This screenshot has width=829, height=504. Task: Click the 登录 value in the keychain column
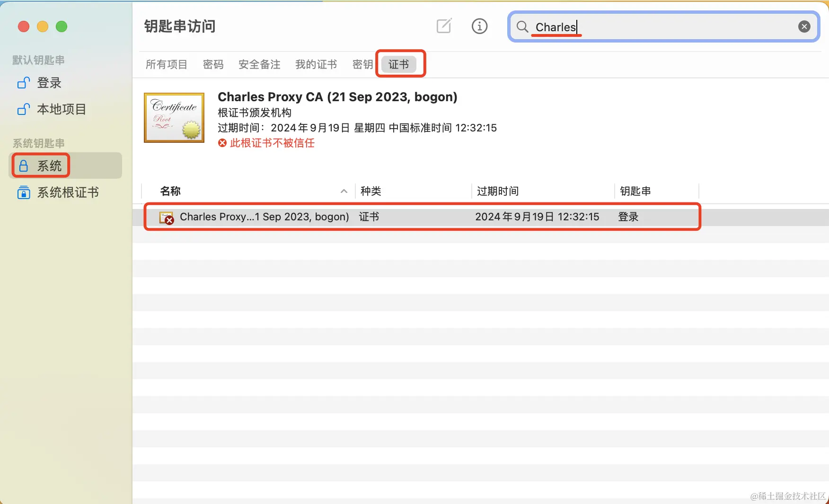pyautogui.click(x=628, y=217)
